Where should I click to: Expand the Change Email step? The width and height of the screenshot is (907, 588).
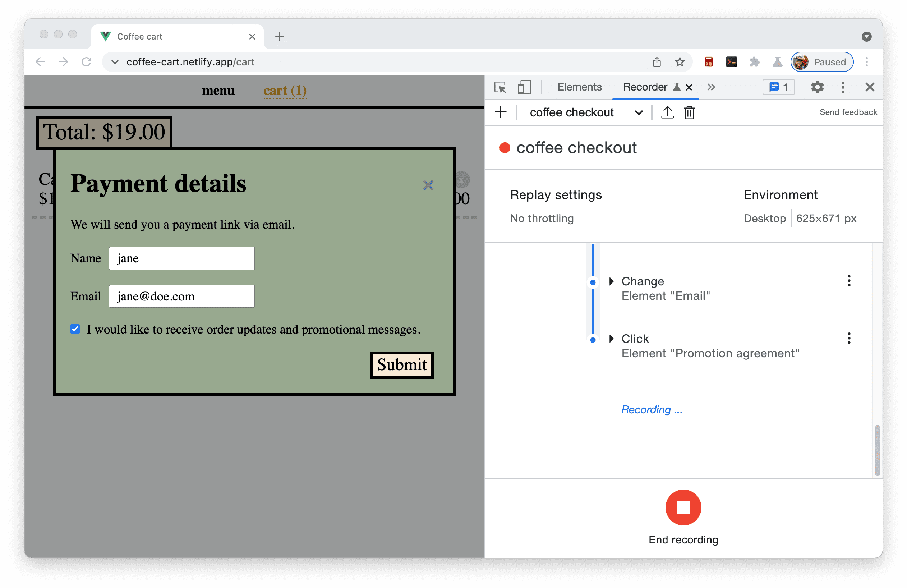pos(612,281)
